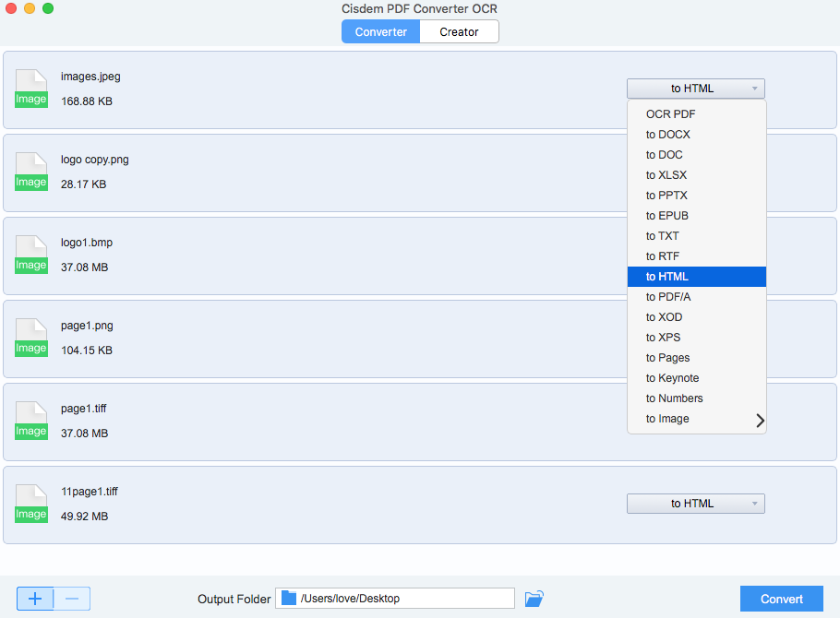Image resolution: width=840 pixels, height=618 pixels.
Task: Click the image file icon for page1.png
Action: click(31, 338)
